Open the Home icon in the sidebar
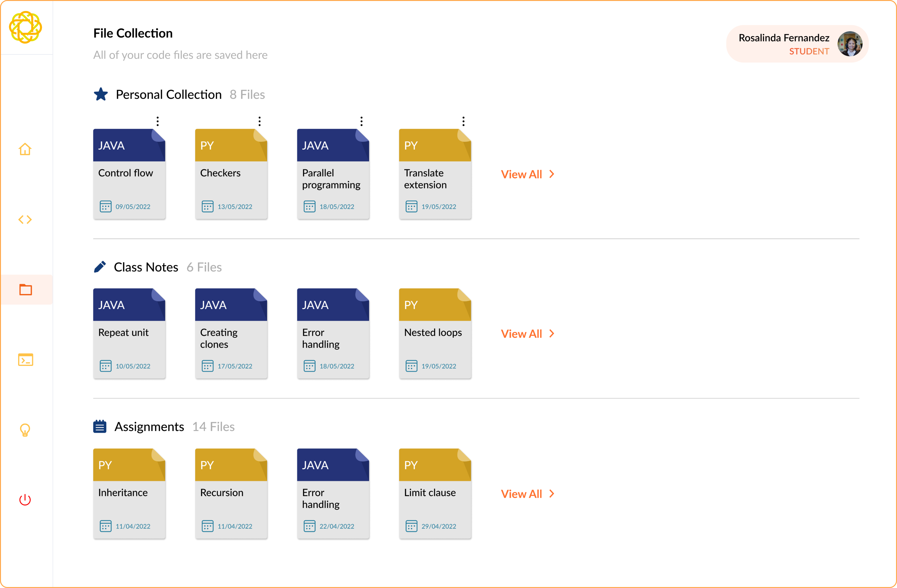This screenshot has width=897, height=588. tap(25, 149)
